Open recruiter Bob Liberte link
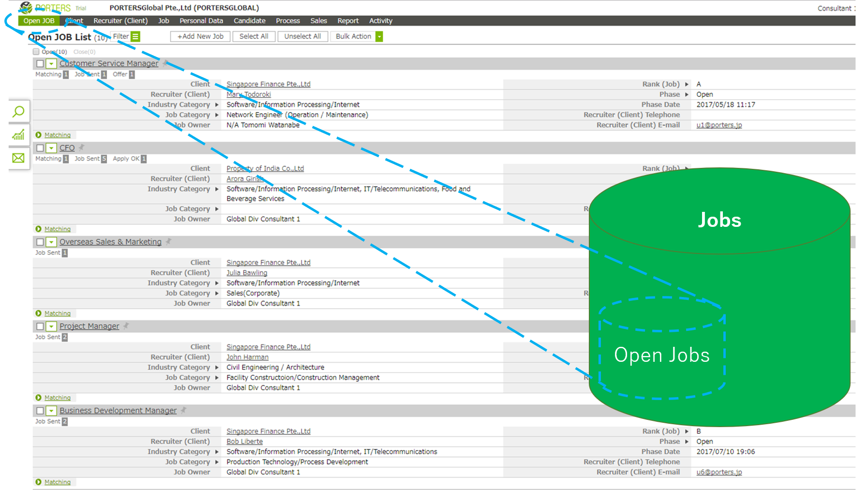The image size is (868, 490). point(244,442)
